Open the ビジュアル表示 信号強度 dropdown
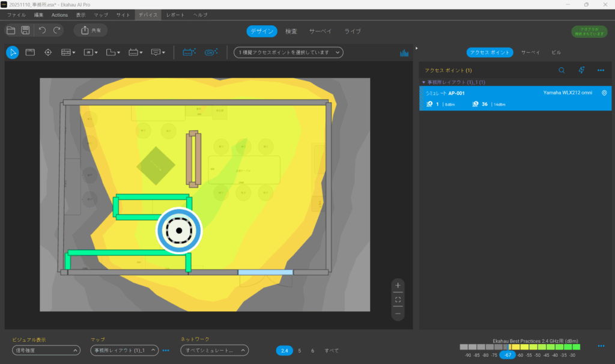Screen dimensions: 615x364 (x=46, y=350)
